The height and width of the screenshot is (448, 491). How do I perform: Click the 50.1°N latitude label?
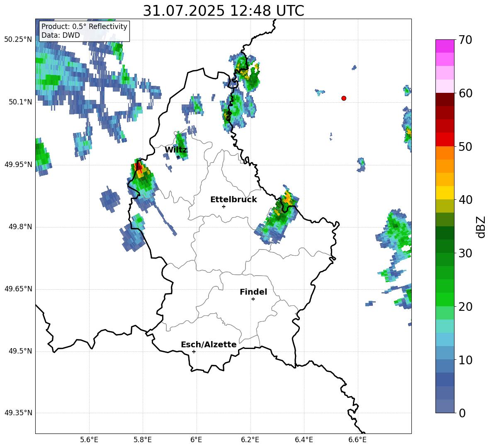click(x=21, y=102)
